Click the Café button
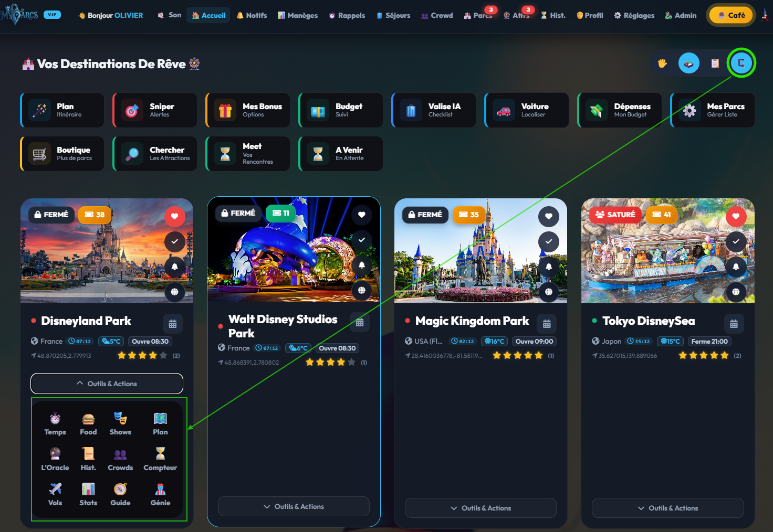This screenshot has width=773, height=532. pos(731,15)
